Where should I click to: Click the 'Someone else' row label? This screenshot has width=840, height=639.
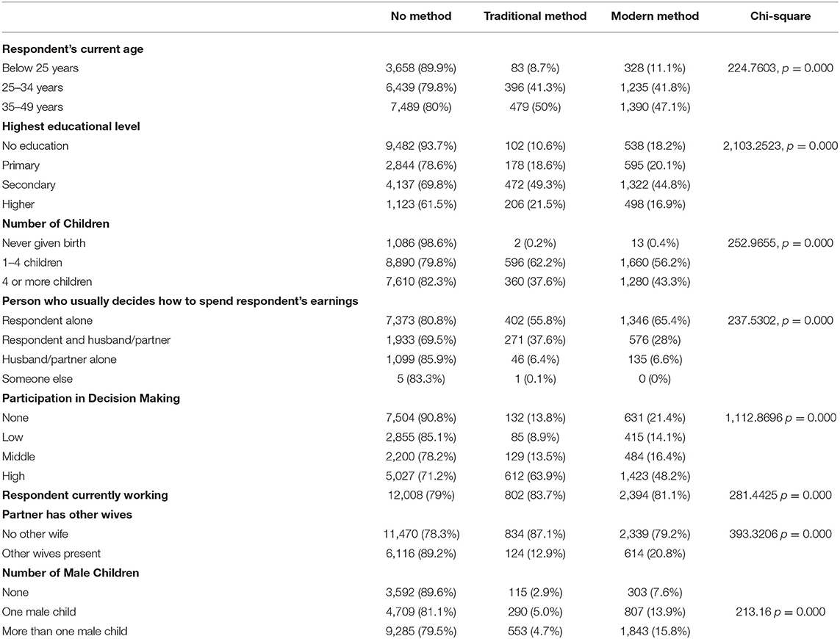pos(37,379)
